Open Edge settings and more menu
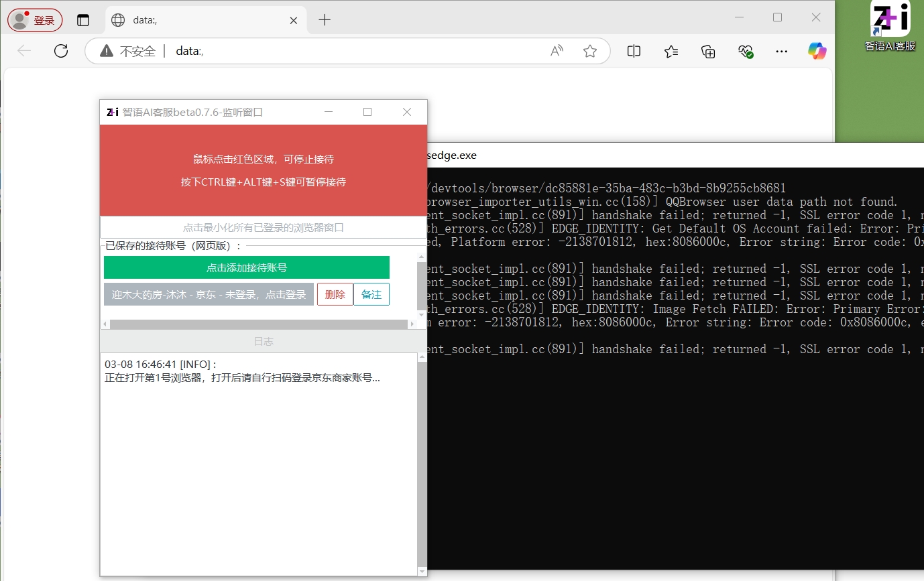 781,51
